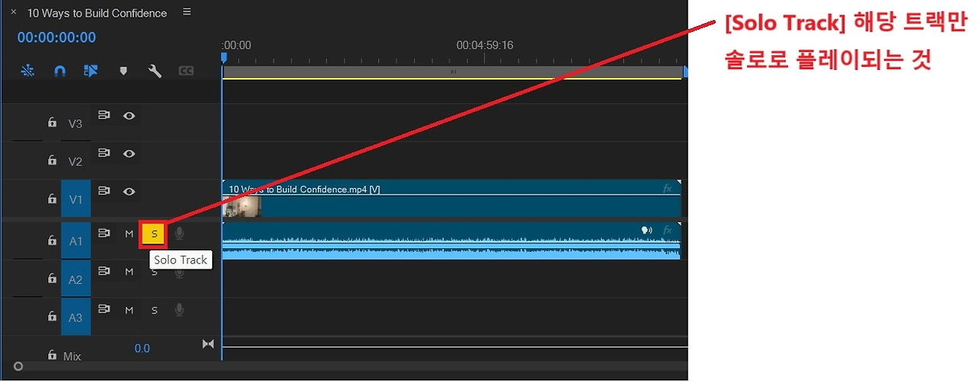Mute track A3
The height and width of the screenshot is (382, 980).
click(129, 310)
